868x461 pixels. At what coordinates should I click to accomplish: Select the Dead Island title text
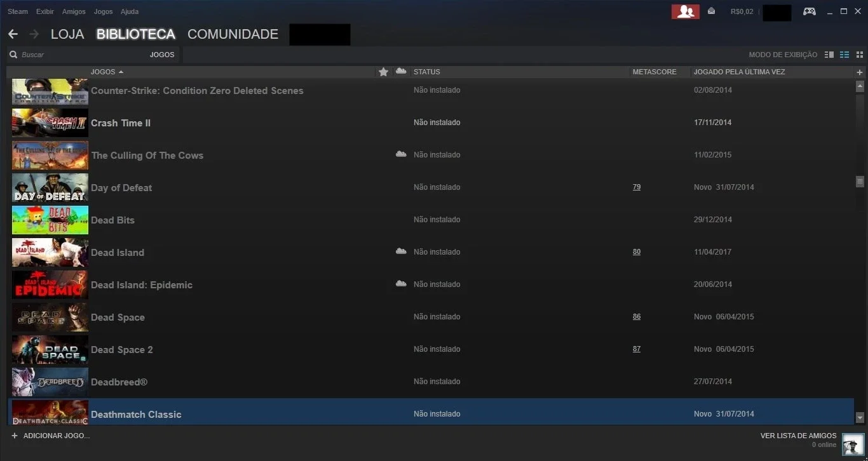coord(118,253)
